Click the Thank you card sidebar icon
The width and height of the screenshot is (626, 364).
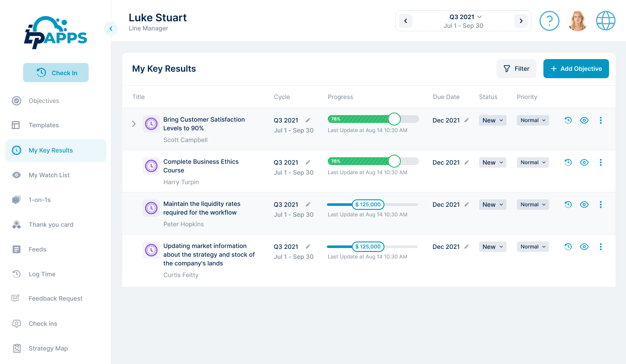(x=16, y=225)
